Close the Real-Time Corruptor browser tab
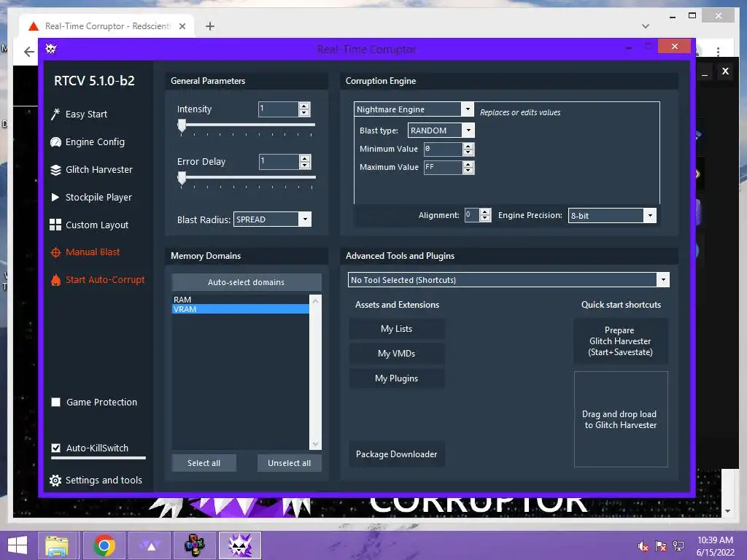This screenshot has width=747, height=560. 182,26
